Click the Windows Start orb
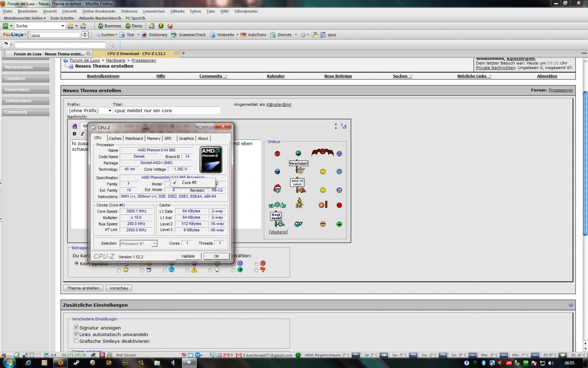The image size is (588, 368). point(9,363)
